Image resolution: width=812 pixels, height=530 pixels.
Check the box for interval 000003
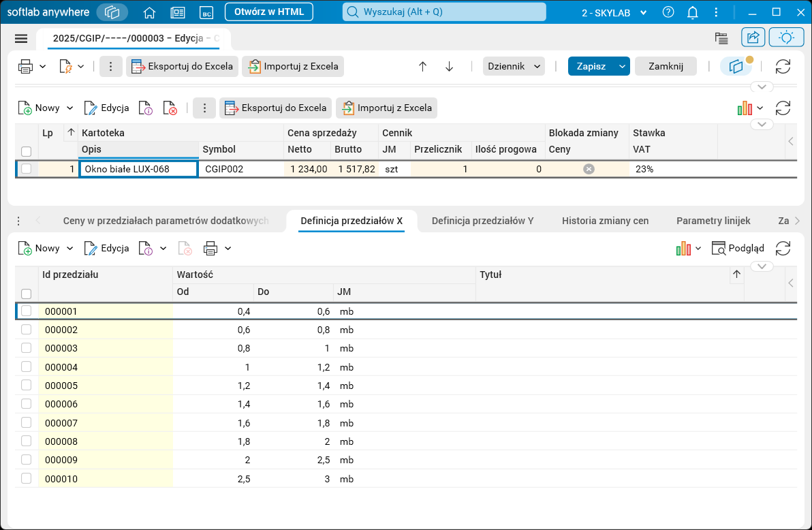click(x=27, y=348)
